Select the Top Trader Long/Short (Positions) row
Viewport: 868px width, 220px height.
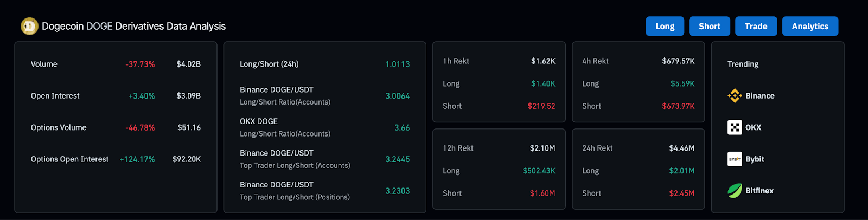click(324, 191)
